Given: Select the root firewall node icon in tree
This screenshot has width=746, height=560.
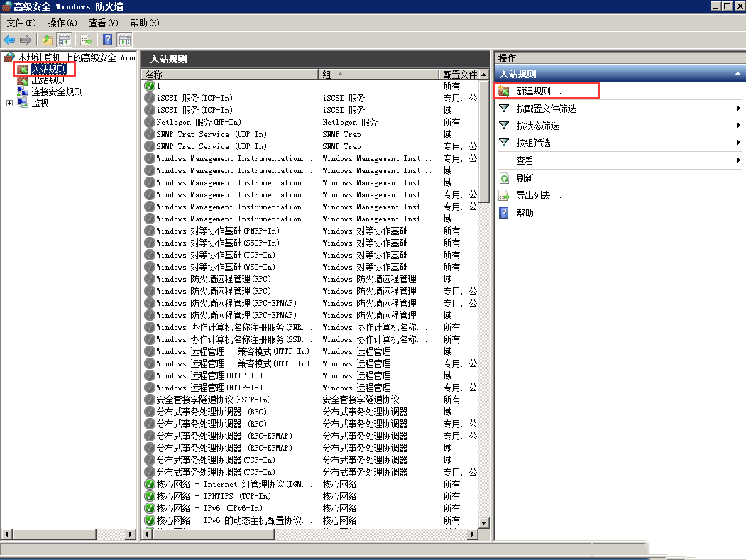Looking at the screenshot, I should tap(9, 57).
